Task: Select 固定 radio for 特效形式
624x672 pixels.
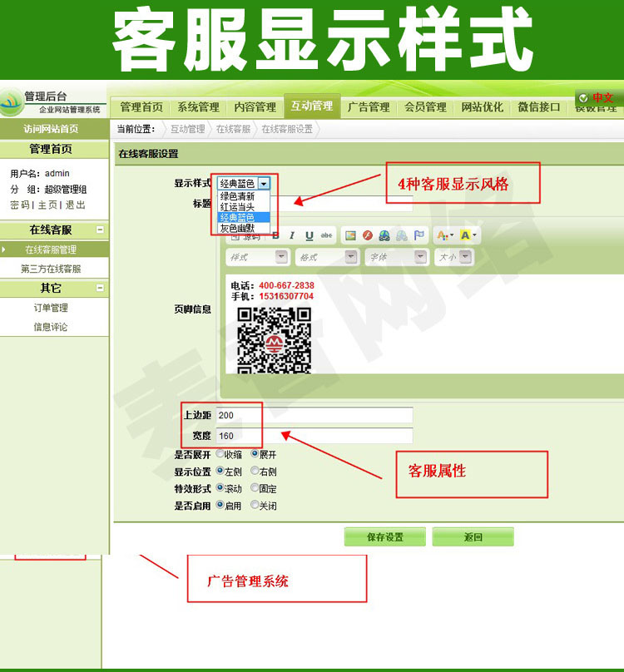Action: coord(255,487)
